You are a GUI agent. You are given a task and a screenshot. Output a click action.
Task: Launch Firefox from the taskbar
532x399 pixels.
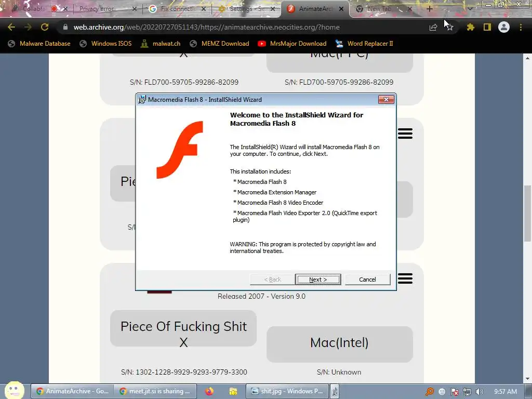pyautogui.click(x=209, y=391)
